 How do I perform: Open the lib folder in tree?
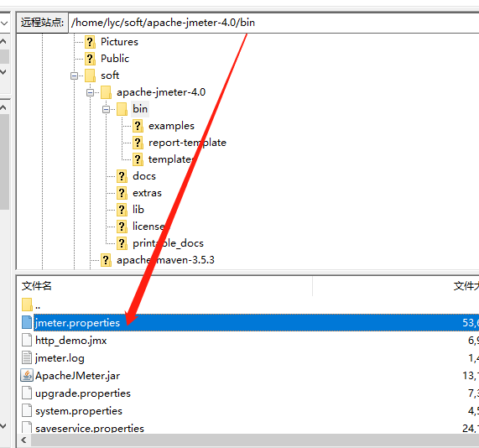point(138,210)
